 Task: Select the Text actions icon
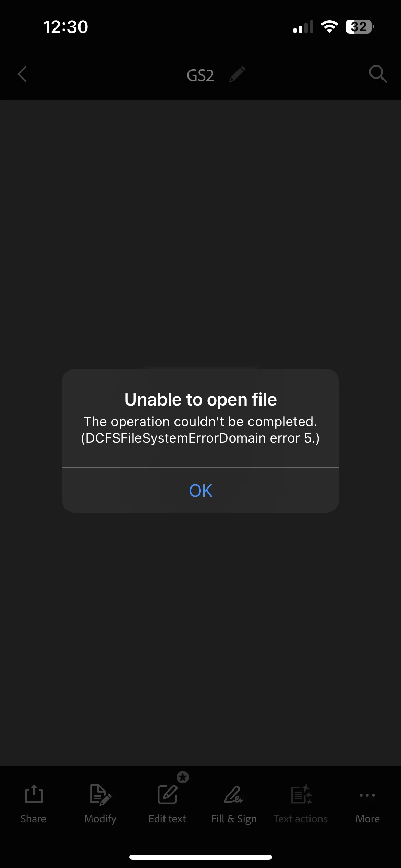point(301,794)
